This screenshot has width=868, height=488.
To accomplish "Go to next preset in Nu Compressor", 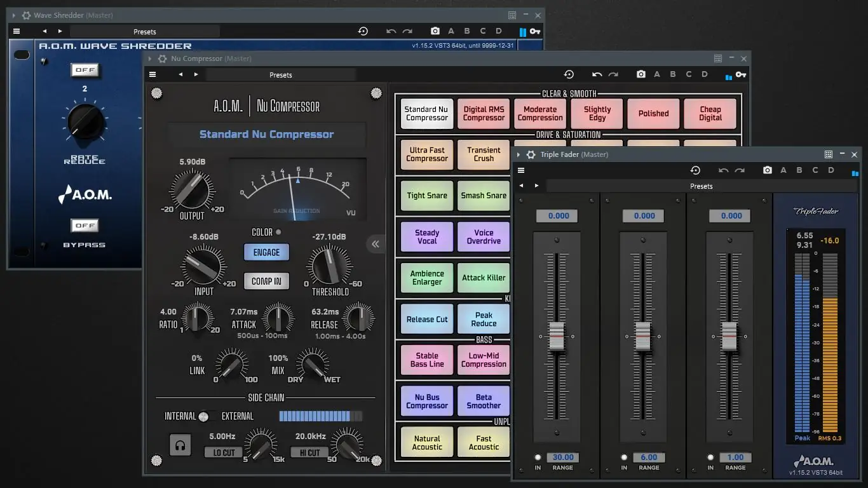I will [x=196, y=74].
